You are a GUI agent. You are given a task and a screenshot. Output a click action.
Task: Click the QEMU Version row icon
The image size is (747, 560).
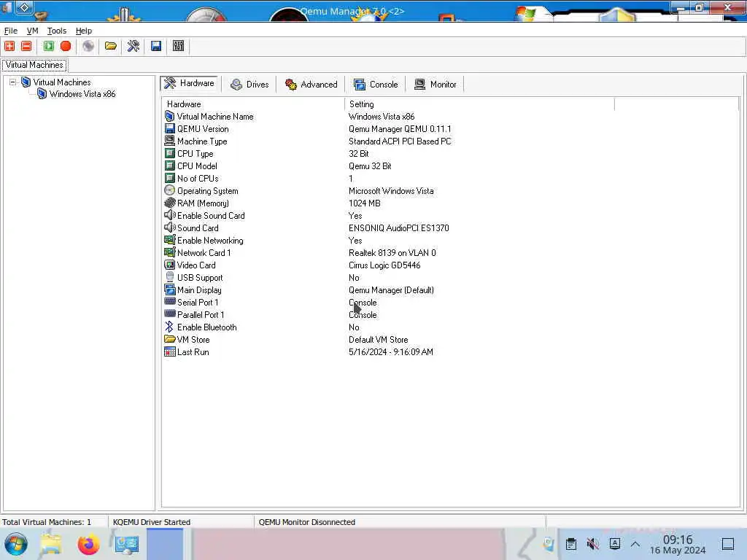click(169, 128)
